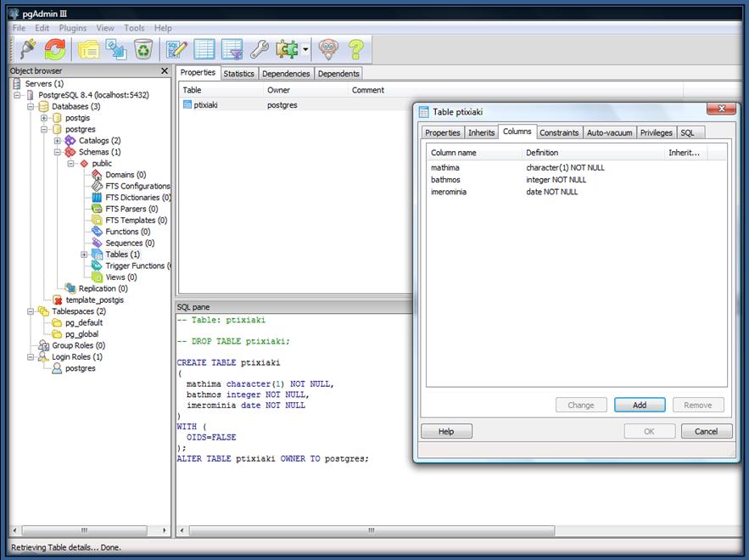This screenshot has height=560, width=749.
Task: Click the SQL pane horizontal scrollbar
Action: [x=372, y=530]
